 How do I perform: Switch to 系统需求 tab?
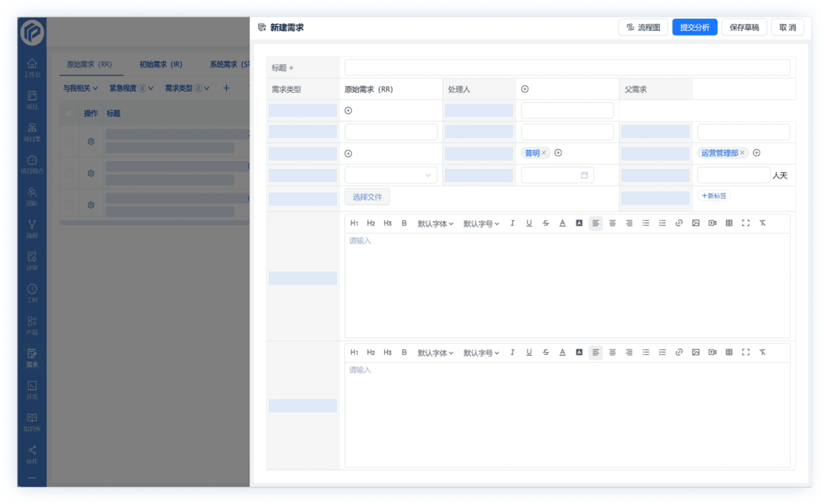coord(229,64)
